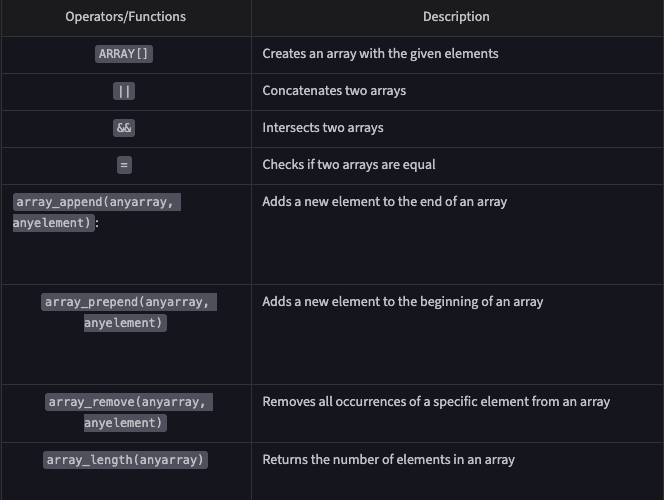Click array_prepend(anyarray, anyelement) function
Viewport: 664px width, 500px height.
129,312
